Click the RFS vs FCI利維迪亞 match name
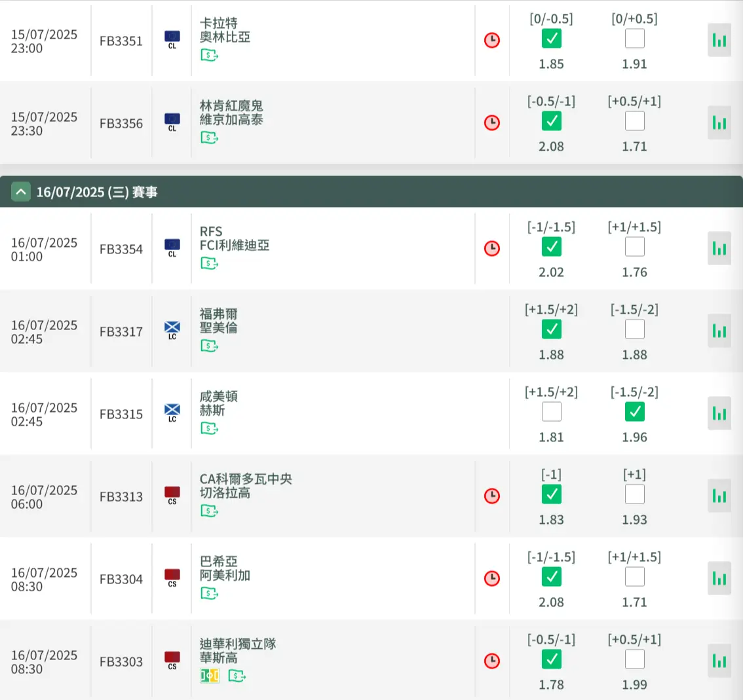The height and width of the screenshot is (700, 743). click(234, 238)
